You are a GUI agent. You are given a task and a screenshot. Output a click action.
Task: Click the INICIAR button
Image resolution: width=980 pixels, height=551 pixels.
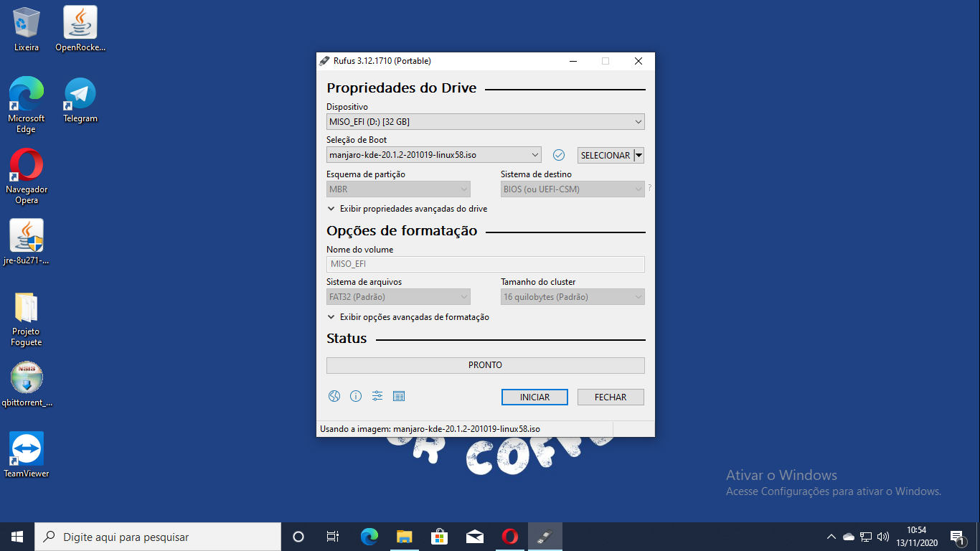(x=534, y=397)
